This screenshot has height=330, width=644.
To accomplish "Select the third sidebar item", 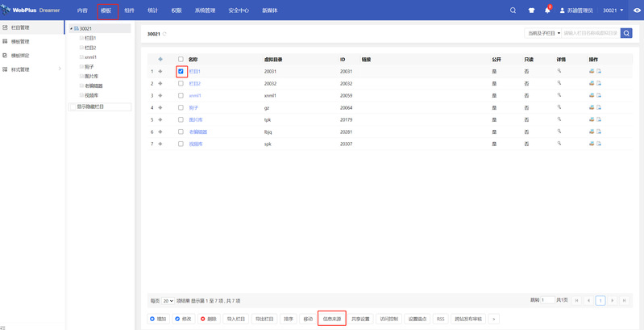I will coord(32,56).
